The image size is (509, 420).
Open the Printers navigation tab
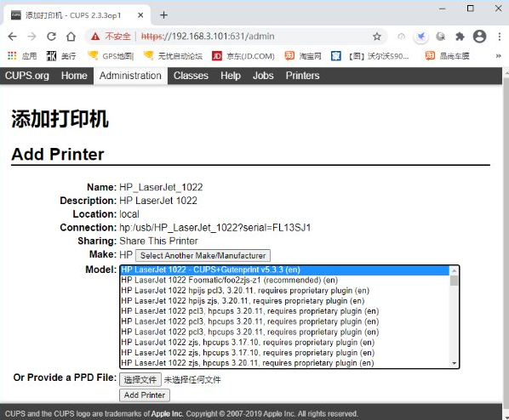pos(302,76)
